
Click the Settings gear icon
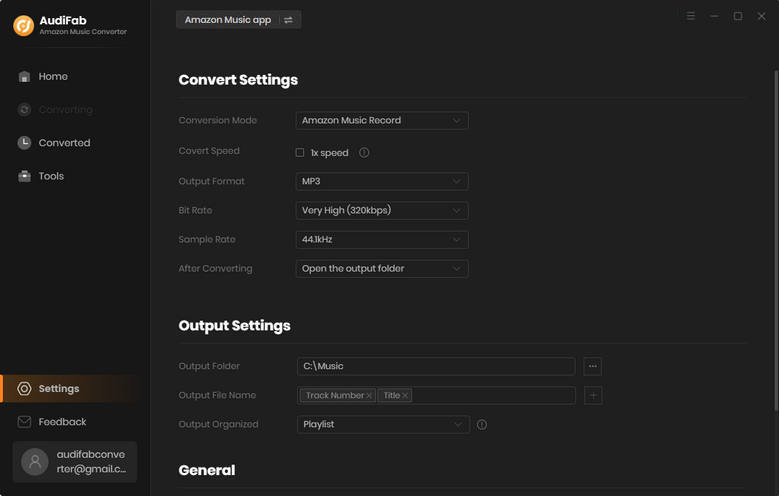click(x=24, y=389)
